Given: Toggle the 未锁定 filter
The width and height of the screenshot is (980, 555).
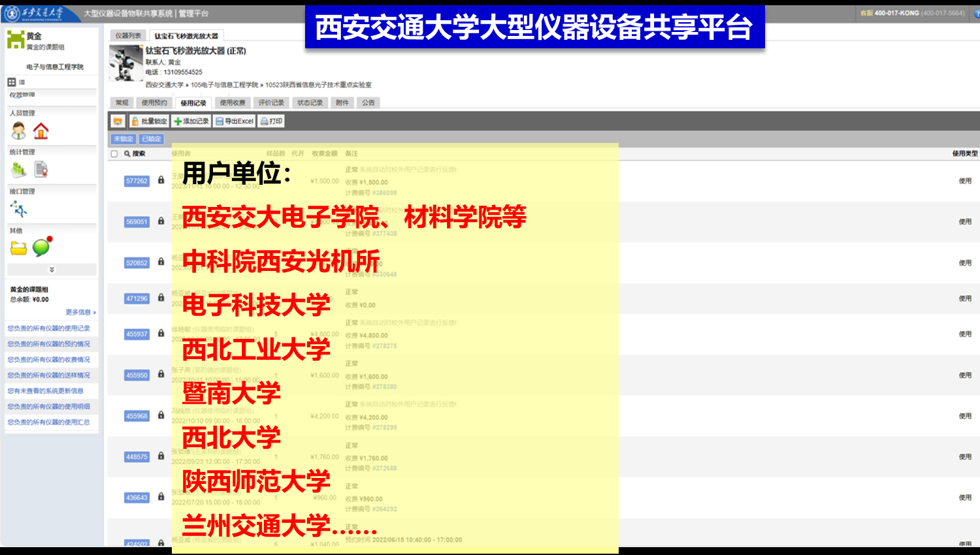Looking at the screenshot, I should click(123, 139).
